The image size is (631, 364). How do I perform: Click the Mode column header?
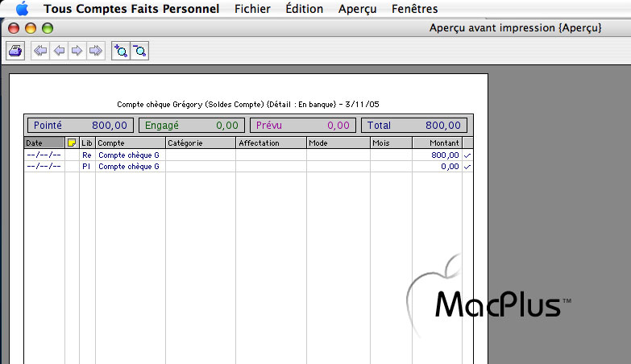point(338,143)
